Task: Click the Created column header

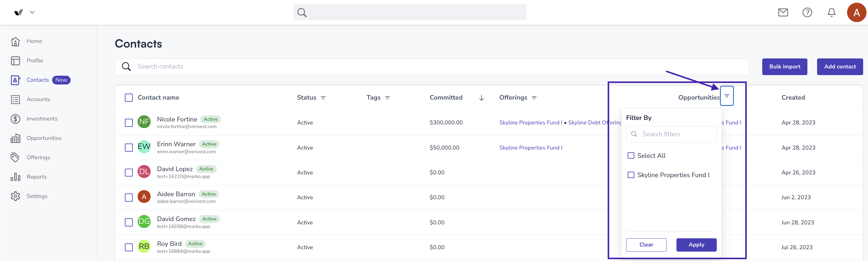Action: (x=793, y=98)
